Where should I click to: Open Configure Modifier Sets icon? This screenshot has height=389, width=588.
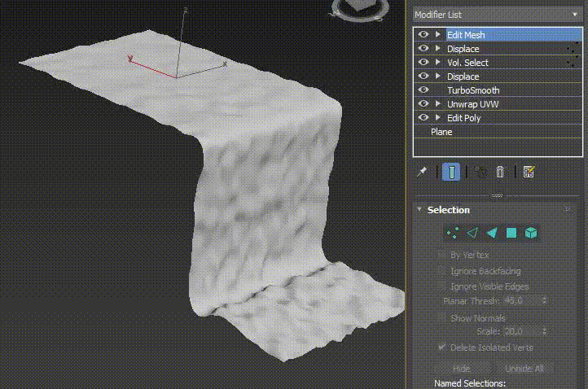pos(529,172)
